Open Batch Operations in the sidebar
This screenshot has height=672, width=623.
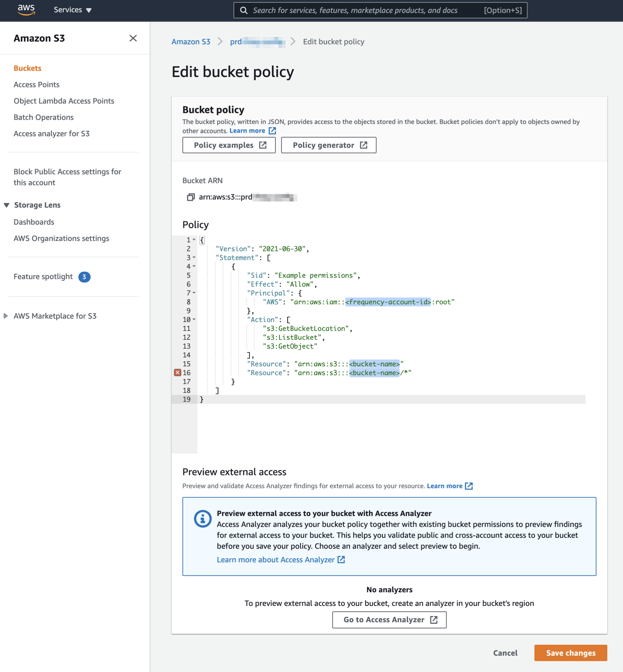44,117
